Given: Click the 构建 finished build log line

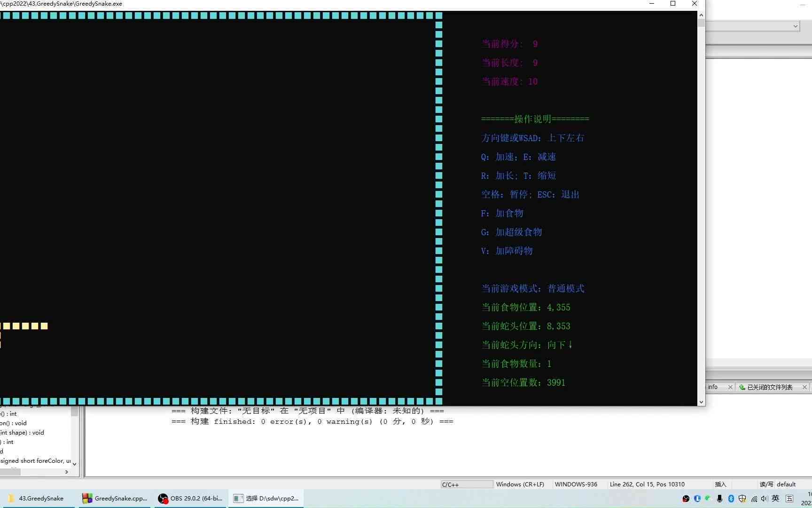Looking at the screenshot, I should pos(312,421).
